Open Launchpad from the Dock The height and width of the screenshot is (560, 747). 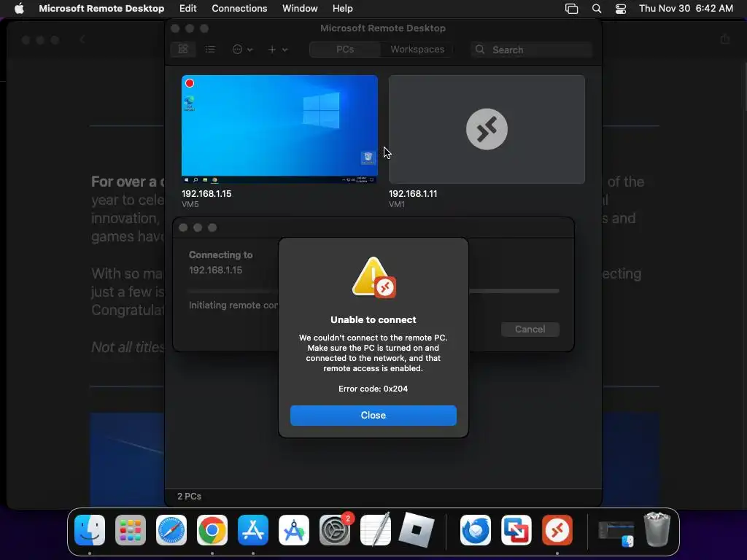[x=131, y=530]
